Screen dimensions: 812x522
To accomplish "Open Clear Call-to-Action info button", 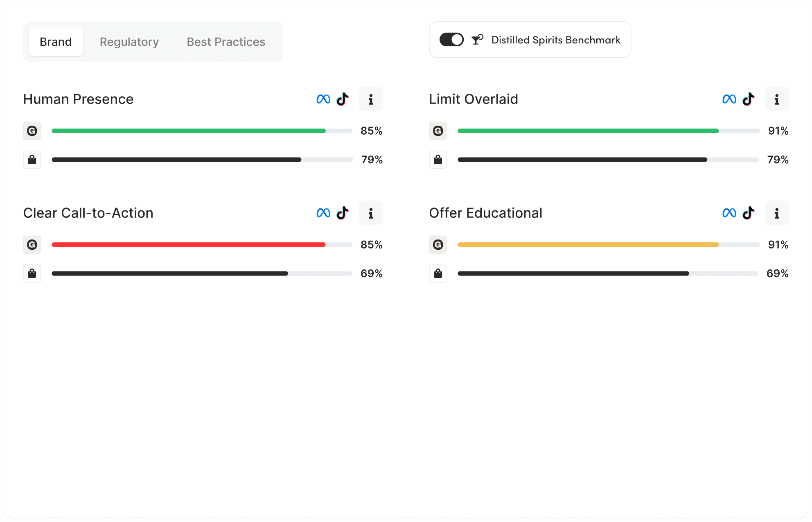I will [x=371, y=213].
